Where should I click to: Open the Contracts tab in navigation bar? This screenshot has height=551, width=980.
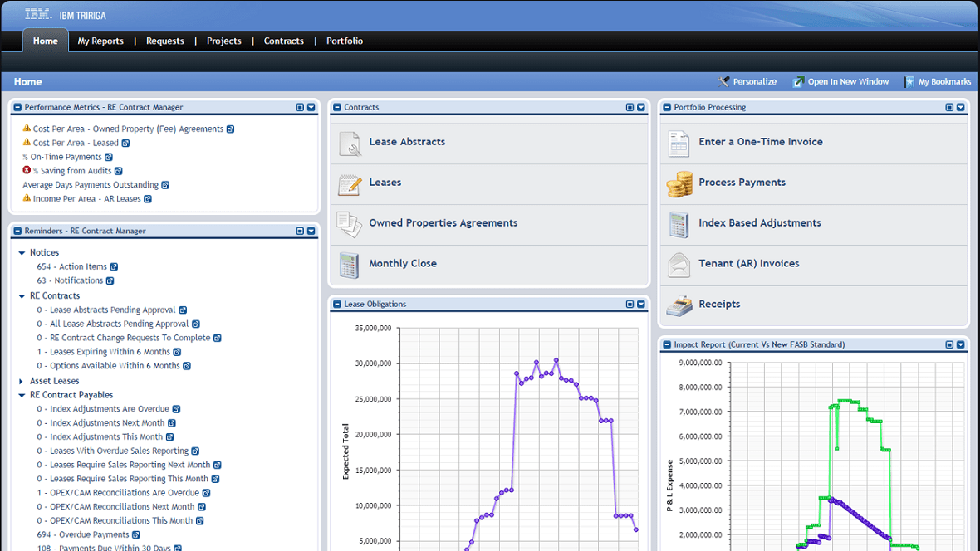point(284,41)
